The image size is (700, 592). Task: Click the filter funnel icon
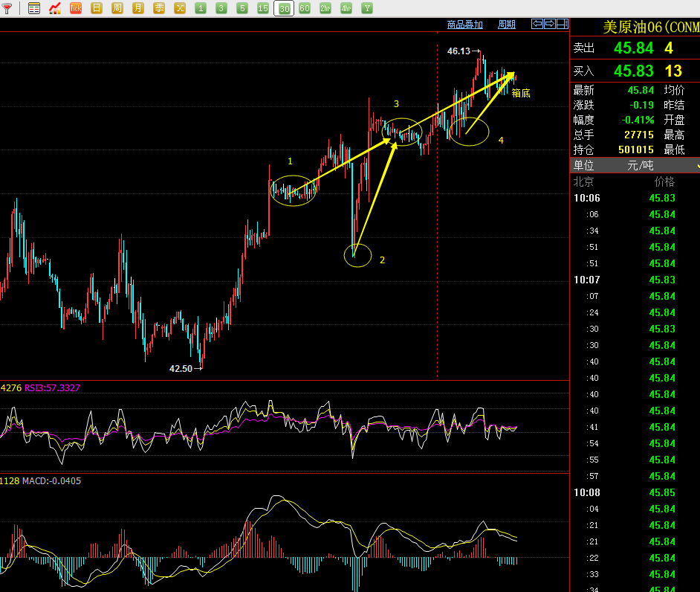[7, 8]
